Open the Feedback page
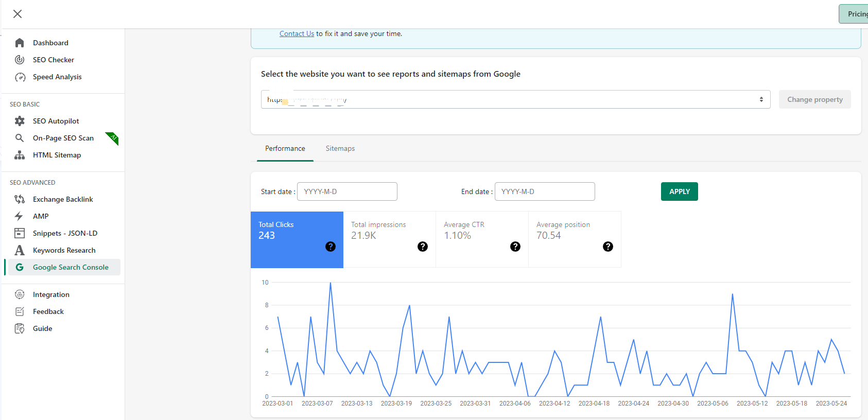Image resolution: width=868 pixels, height=420 pixels. pyautogui.click(x=48, y=311)
